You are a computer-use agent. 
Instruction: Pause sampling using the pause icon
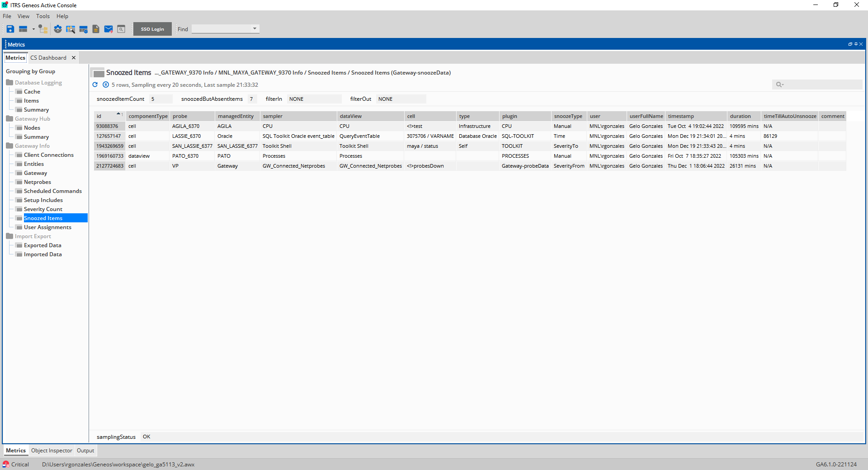(105, 85)
